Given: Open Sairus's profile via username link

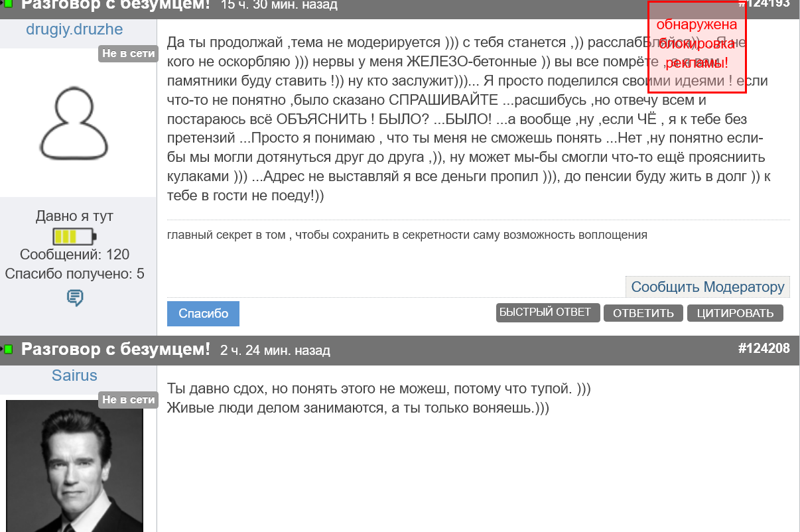Looking at the screenshot, I should click(74, 375).
